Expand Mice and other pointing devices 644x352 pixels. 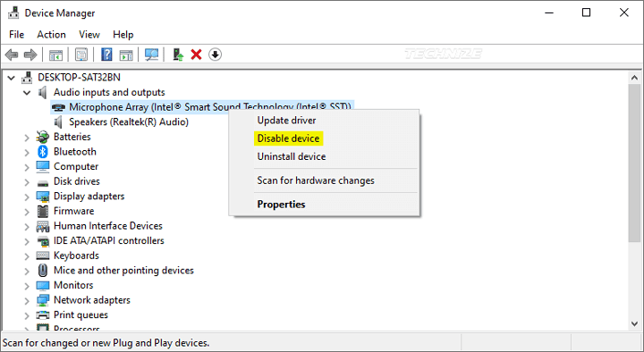[27, 271]
